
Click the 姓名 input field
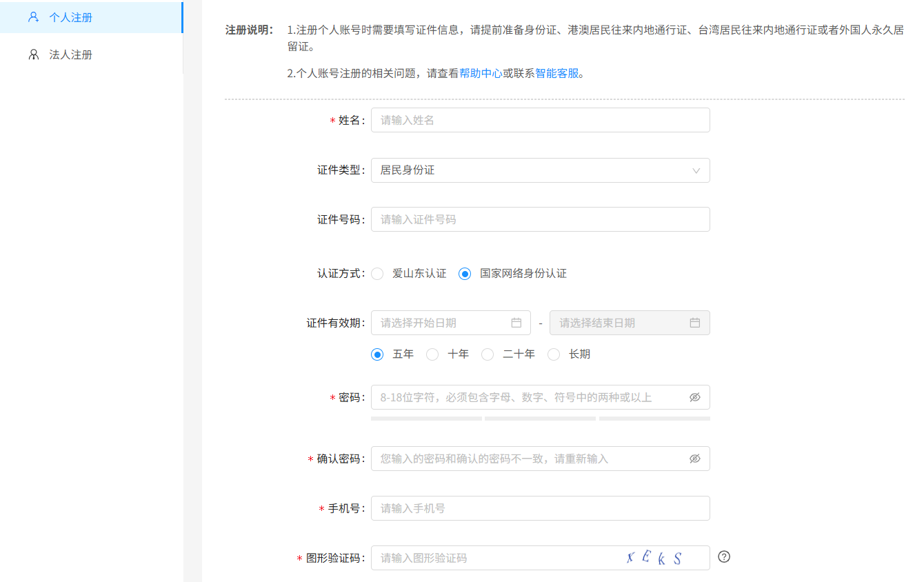(x=540, y=120)
